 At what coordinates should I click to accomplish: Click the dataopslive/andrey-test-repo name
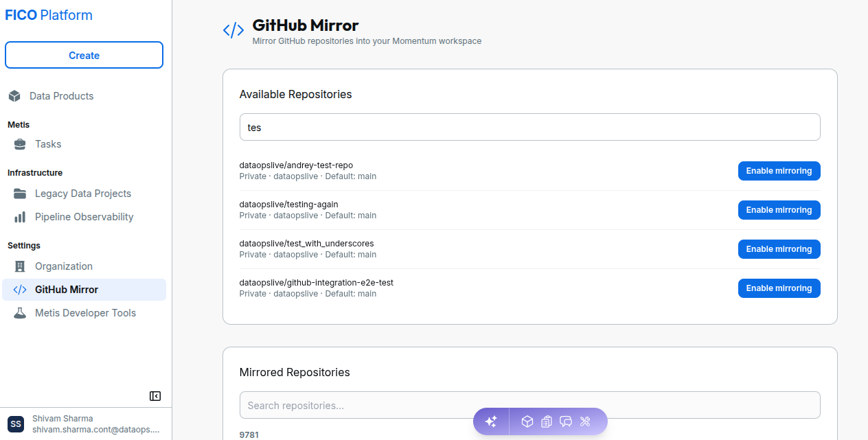tap(296, 165)
